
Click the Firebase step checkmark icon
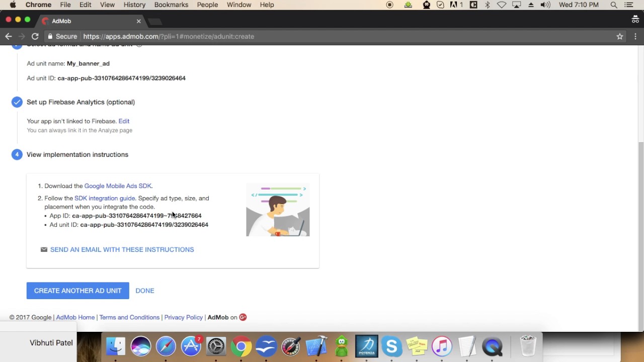[17, 102]
